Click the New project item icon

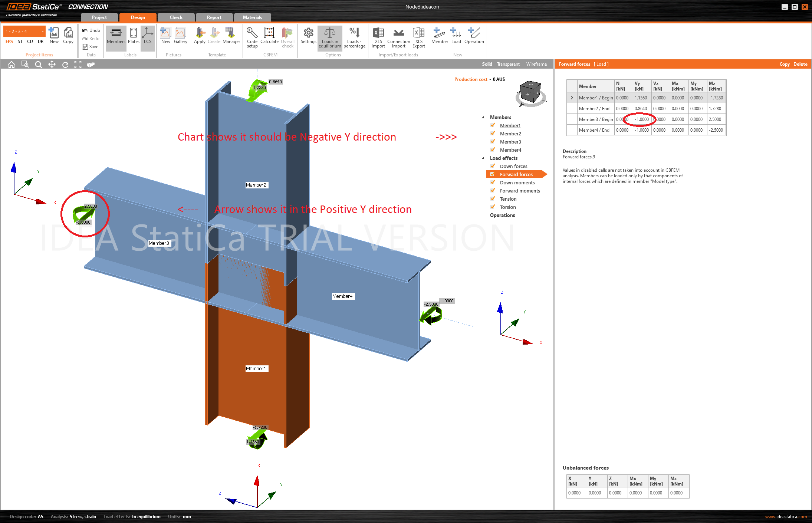pos(54,35)
